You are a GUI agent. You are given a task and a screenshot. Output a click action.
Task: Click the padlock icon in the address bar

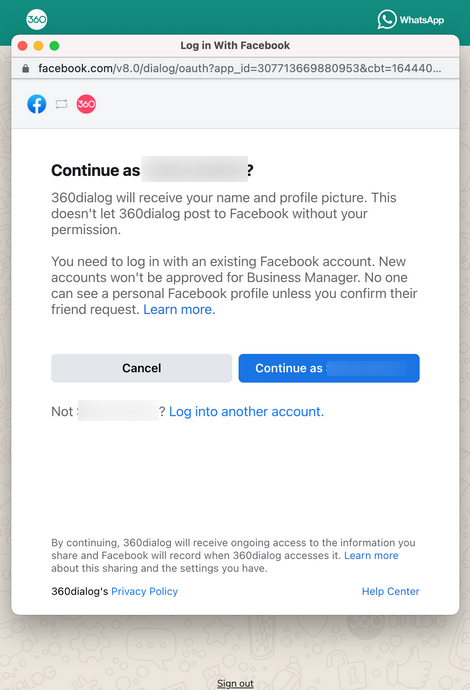[x=26, y=68]
